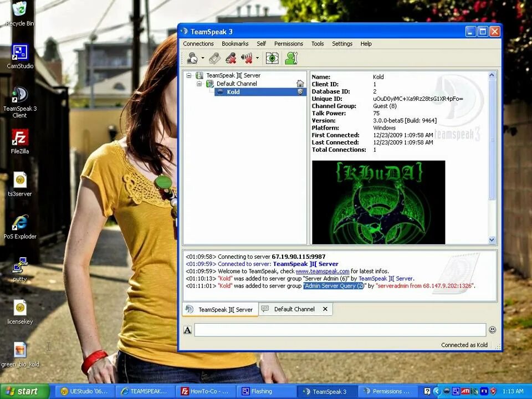Viewport: 532px width, 399px height.
Task: Switch to TEAMSPEAK browser taskbar button
Action: (145, 392)
